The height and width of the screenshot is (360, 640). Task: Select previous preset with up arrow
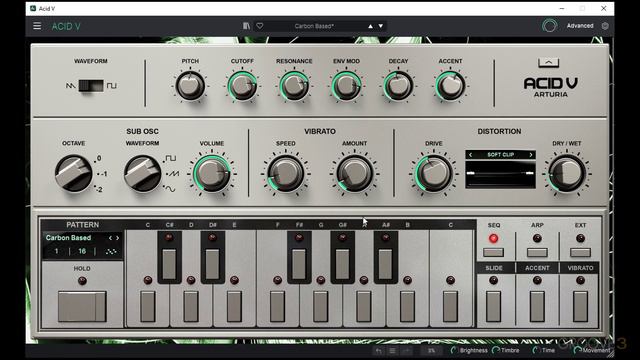click(x=371, y=26)
